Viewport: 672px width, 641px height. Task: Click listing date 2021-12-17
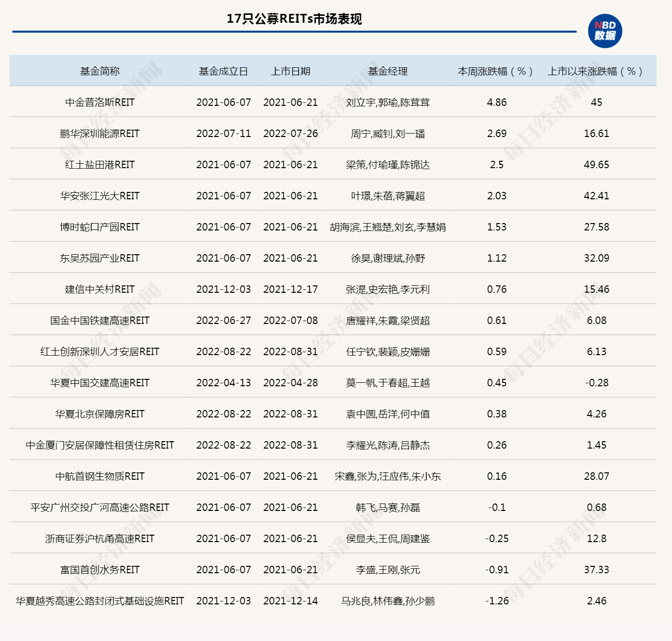(x=290, y=289)
